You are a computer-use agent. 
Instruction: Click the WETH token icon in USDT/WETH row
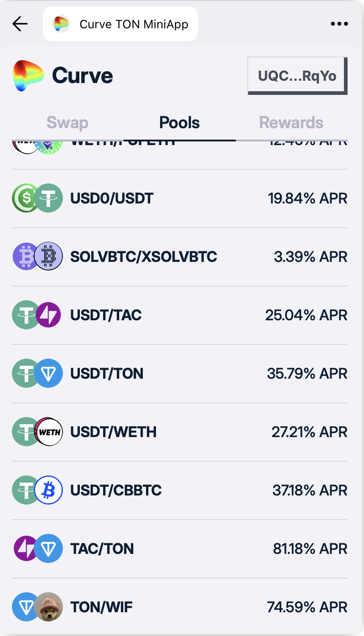tap(49, 432)
